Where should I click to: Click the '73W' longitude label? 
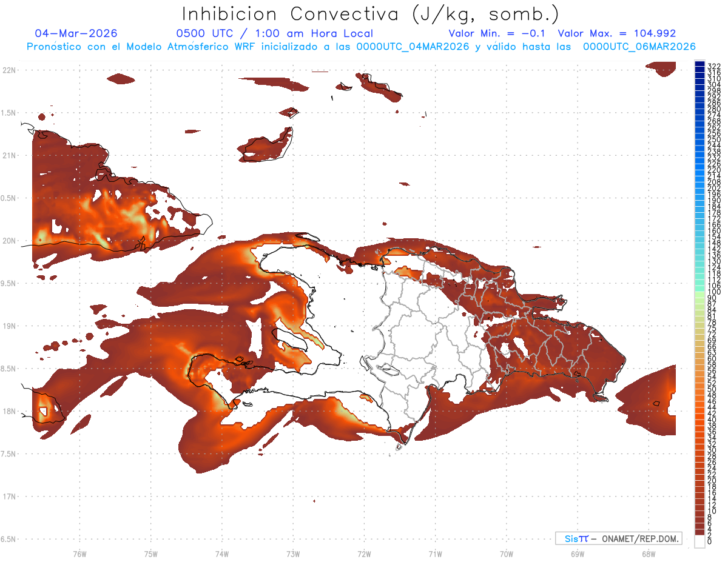tap(293, 553)
